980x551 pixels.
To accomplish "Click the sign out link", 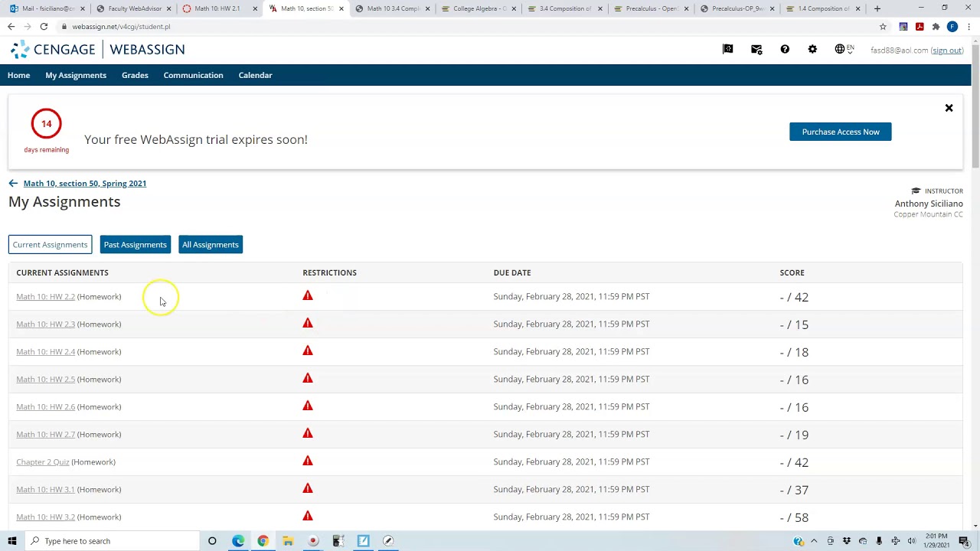I will tap(947, 51).
